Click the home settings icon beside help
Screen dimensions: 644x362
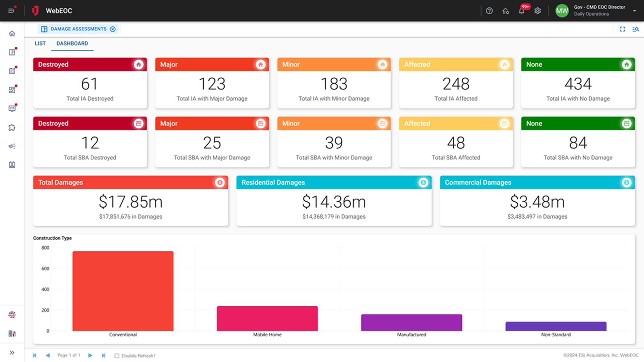click(506, 11)
